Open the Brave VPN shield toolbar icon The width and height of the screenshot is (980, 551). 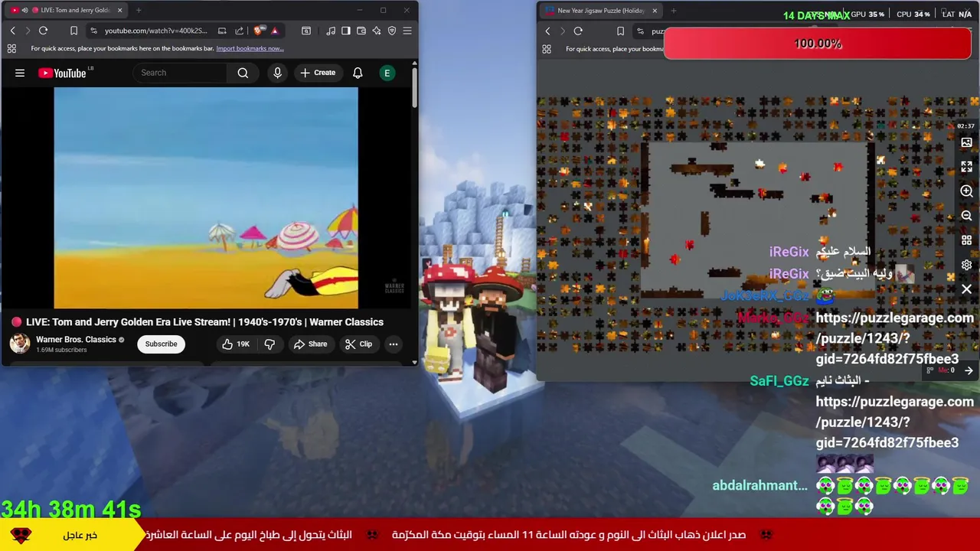392,31
